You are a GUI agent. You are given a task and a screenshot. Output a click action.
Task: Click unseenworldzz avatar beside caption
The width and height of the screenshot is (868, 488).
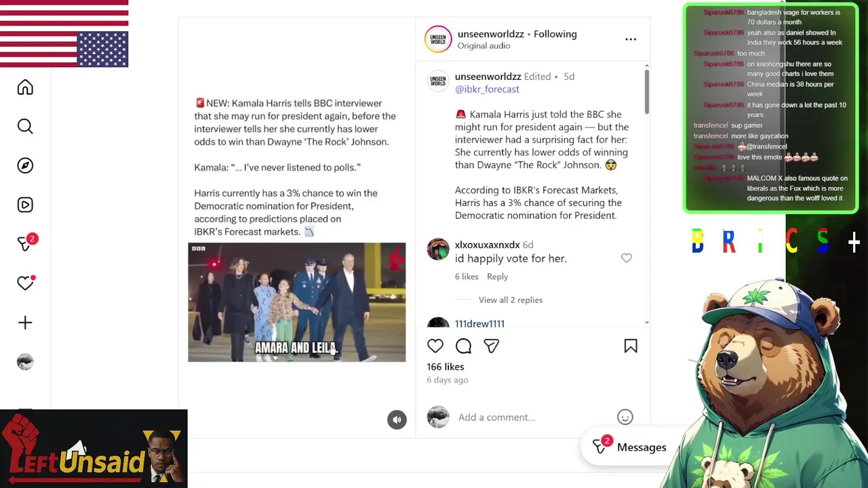(x=438, y=81)
